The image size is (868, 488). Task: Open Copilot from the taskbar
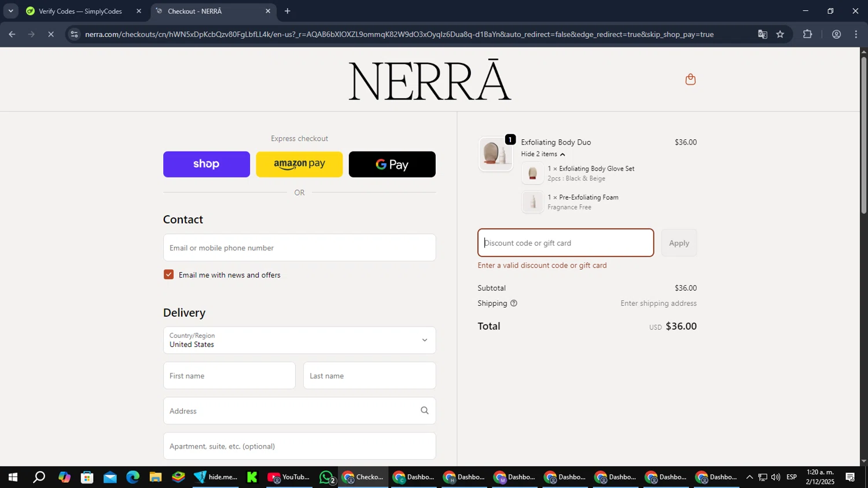pyautogui.click(x=64, y=477)
